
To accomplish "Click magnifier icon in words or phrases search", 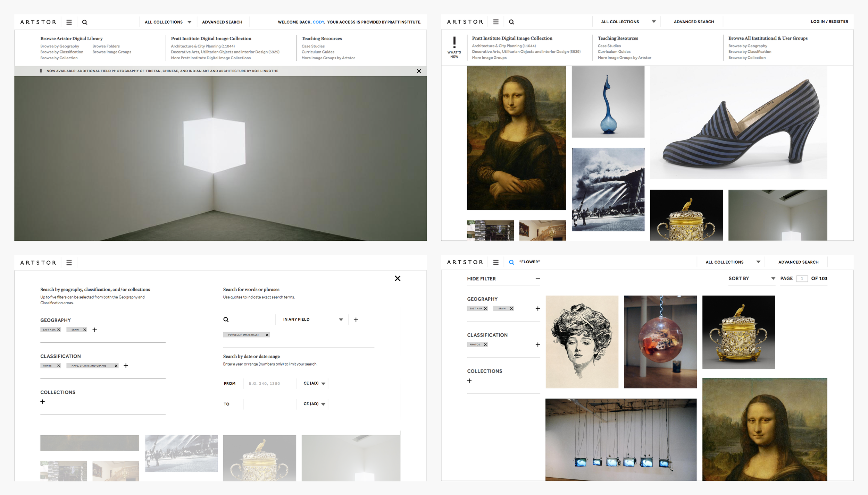I will [x=226, y=320].
